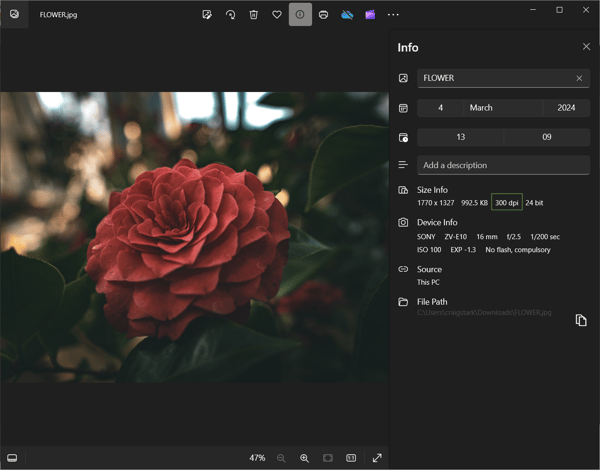Clear the FLOWER file name field

click(x=579, y=78)
